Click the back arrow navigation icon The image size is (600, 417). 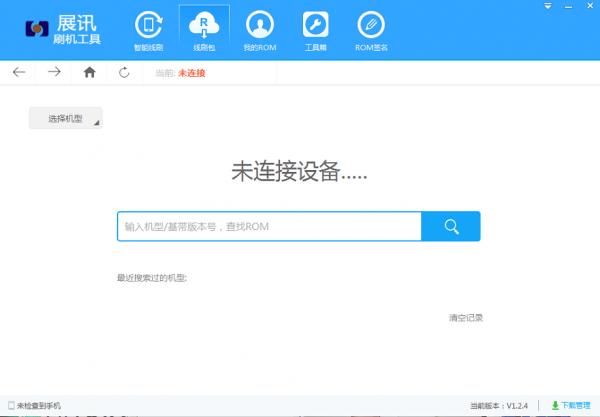20,72
